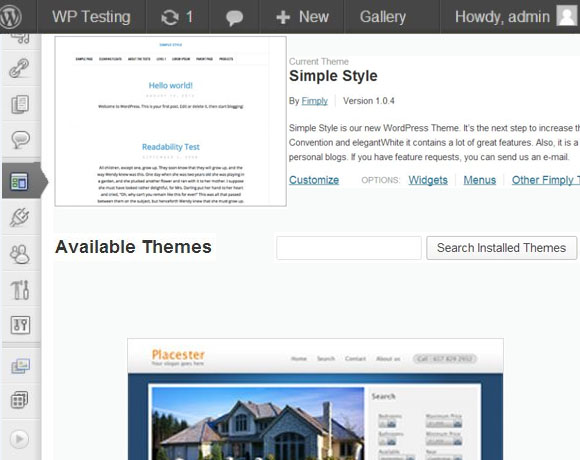Focus the theme search input field
Viewport: 580px width, 460px height.
pos(349,248)
